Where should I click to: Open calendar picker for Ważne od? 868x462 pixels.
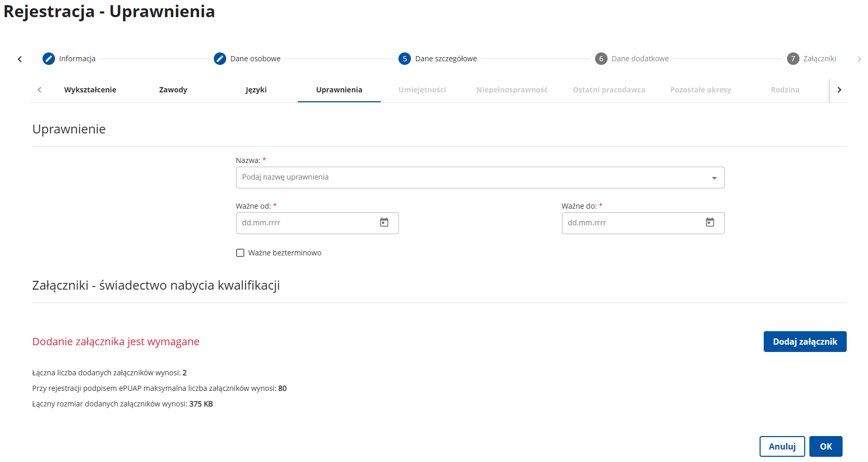click(x=384, y=223)
